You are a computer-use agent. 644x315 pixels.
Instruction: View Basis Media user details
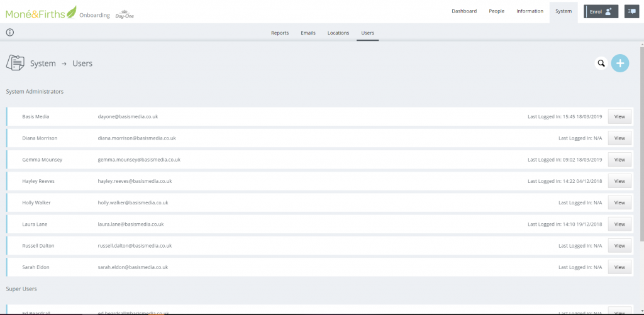pyautogui.click(x=619, y=117)
